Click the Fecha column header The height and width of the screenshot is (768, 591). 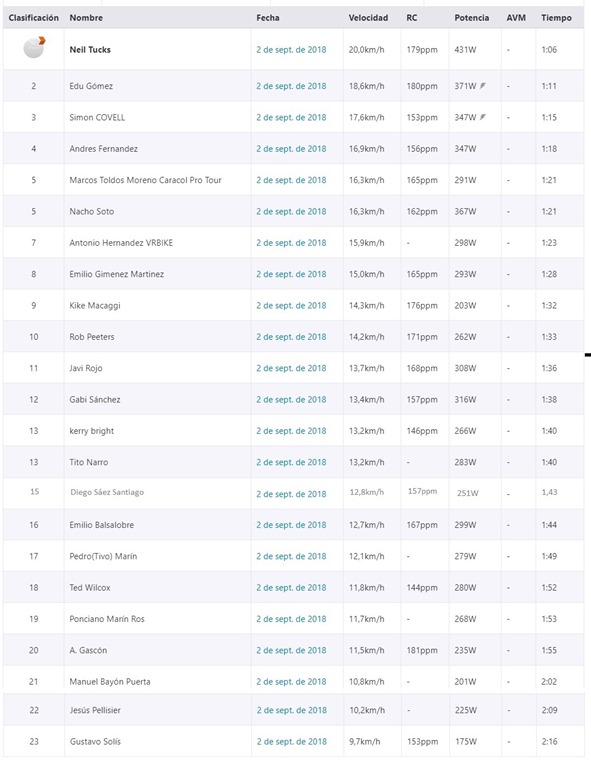[x=268, y=18]
